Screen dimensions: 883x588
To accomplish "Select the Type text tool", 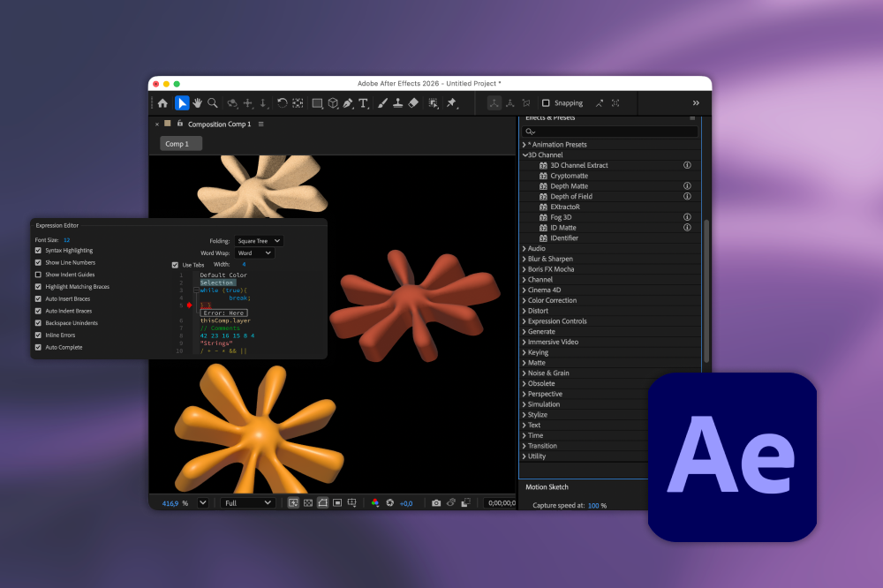I will point(363,103).
